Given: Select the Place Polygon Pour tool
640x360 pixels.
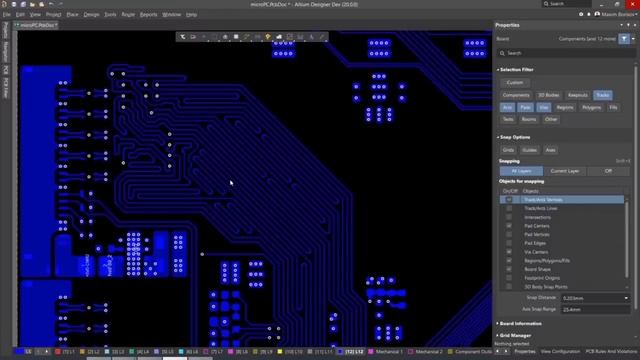Looking at the screenshot, I should pos(279,37).
